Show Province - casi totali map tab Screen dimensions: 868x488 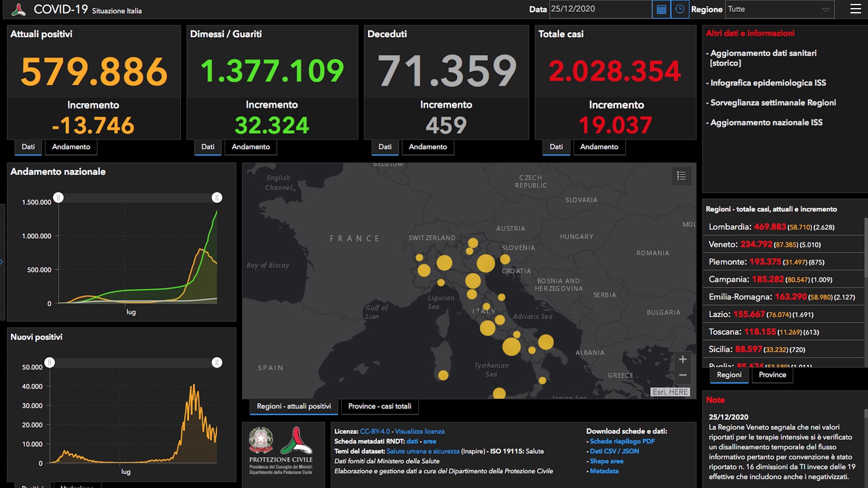(380, 407)
